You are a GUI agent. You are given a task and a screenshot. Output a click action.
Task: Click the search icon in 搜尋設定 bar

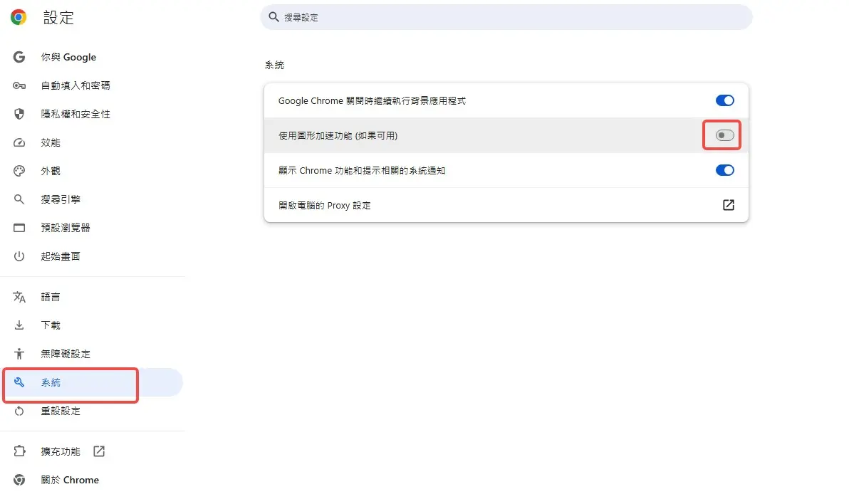pos(274,17)
